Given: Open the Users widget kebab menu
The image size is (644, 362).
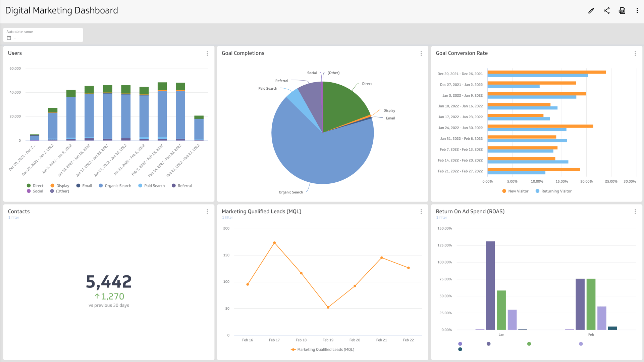Looking at the screenshot, I should [208, 53].
